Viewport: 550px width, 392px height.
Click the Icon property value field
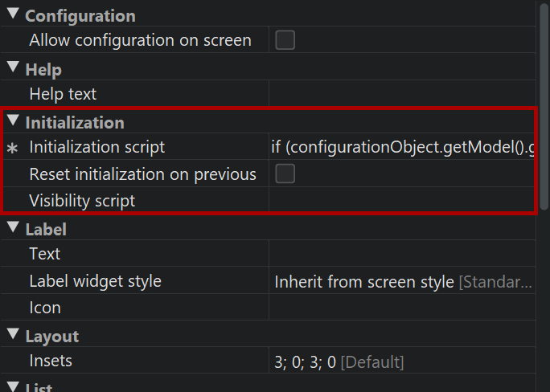402,308
